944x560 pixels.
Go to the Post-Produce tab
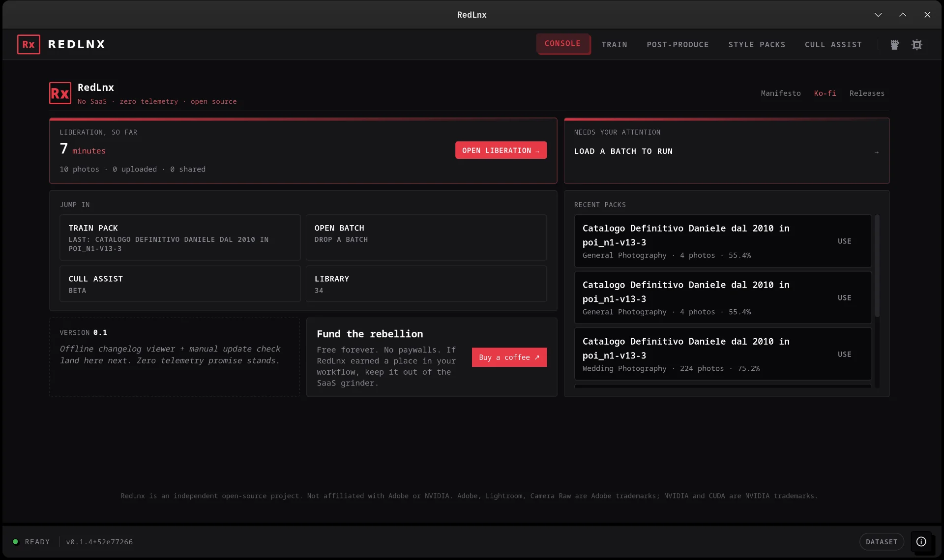click(678, 45)
